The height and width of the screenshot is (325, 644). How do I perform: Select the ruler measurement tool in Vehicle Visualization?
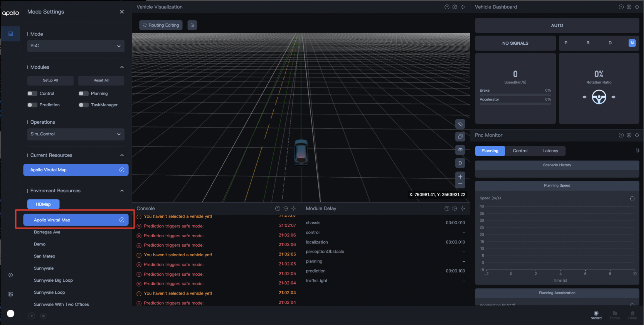point(460,124)
